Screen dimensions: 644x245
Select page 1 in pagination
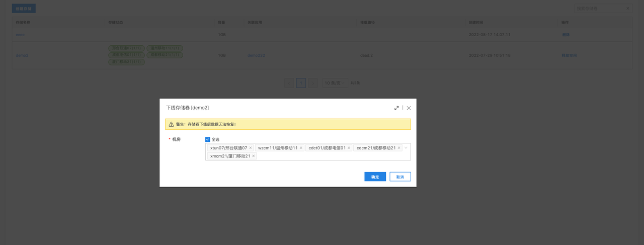click(301, 83)
